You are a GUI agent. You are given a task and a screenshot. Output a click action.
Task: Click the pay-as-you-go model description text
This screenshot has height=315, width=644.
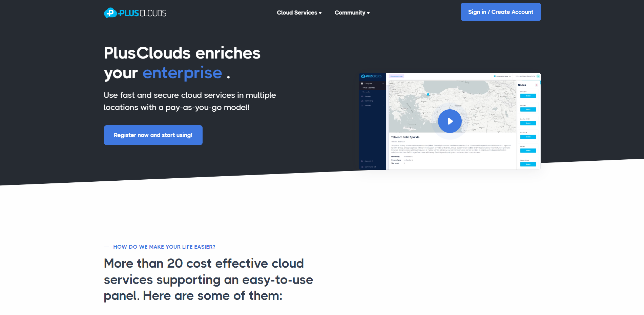pyautogui.click(x=190, y=101)
